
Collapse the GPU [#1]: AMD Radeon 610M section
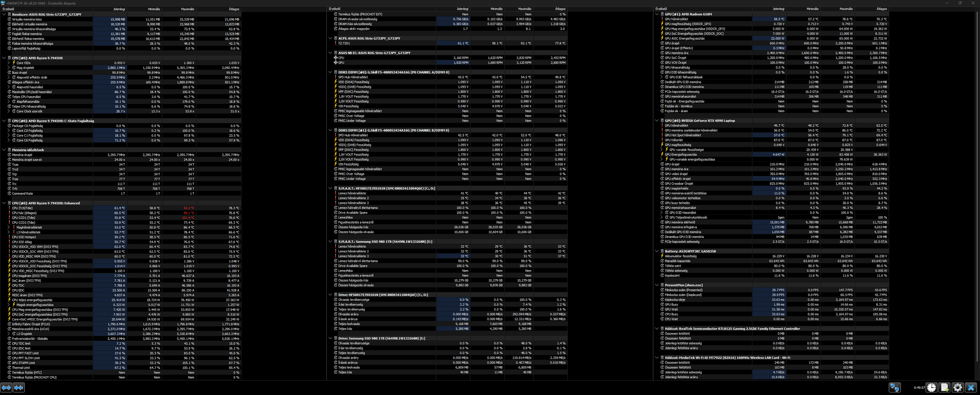[657, 14]
